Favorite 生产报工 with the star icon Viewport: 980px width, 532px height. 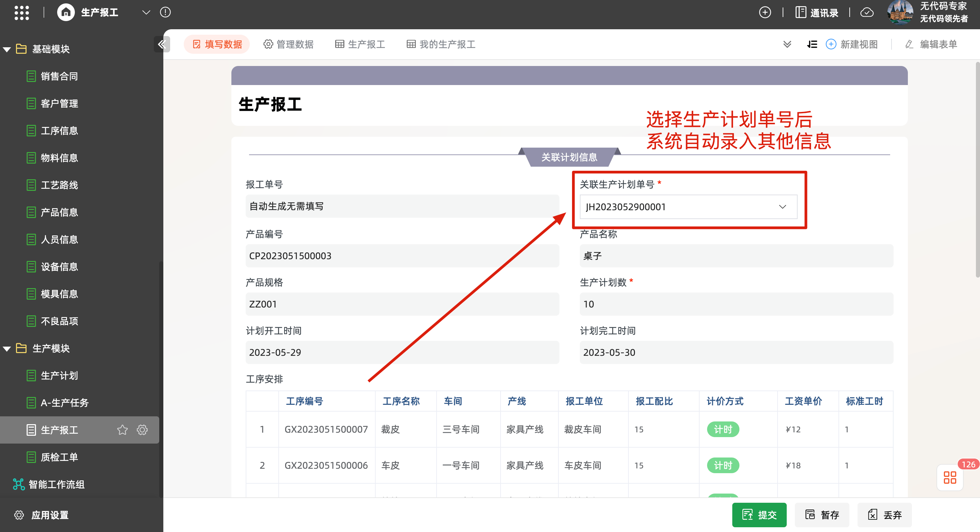pos(122,430)
